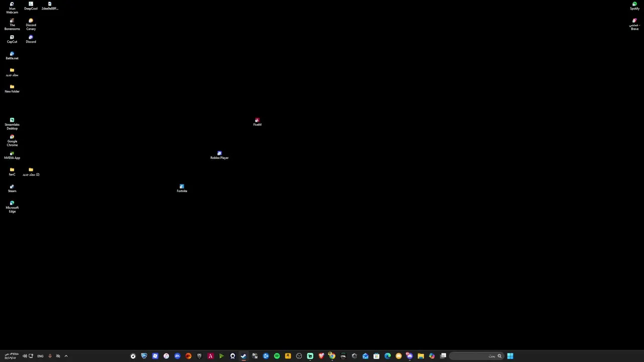Click the muted microphone tray icon

click(50, 356)
